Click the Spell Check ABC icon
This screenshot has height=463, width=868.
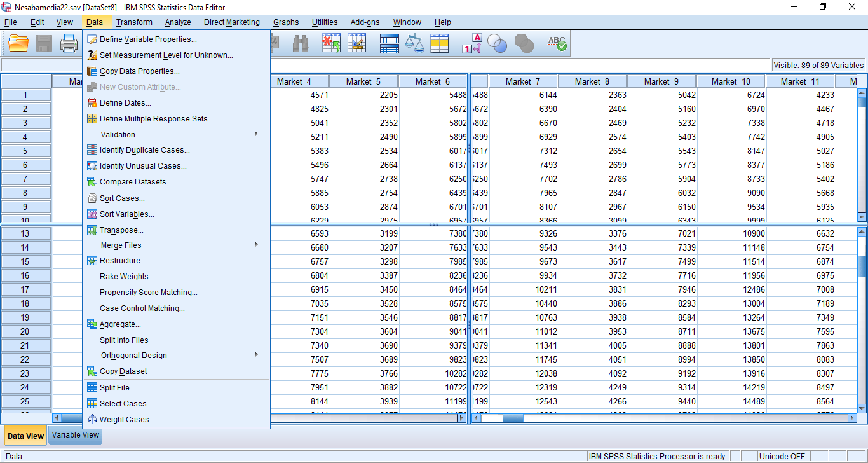557,43
